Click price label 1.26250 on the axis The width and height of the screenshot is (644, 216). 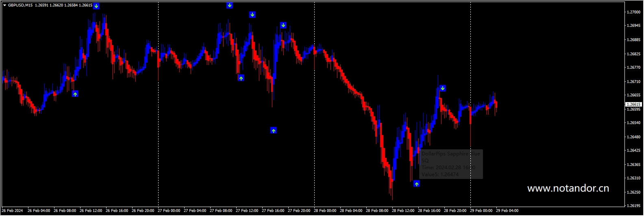pos(633,192)
